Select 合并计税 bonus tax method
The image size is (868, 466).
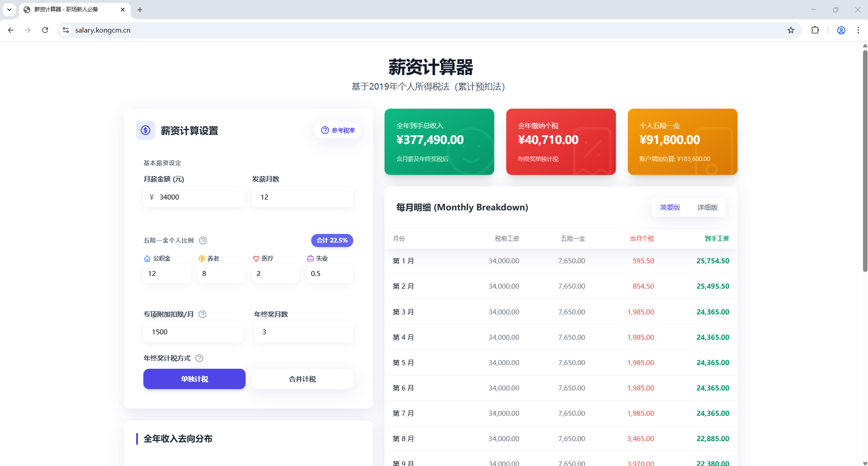pos(302,379)
